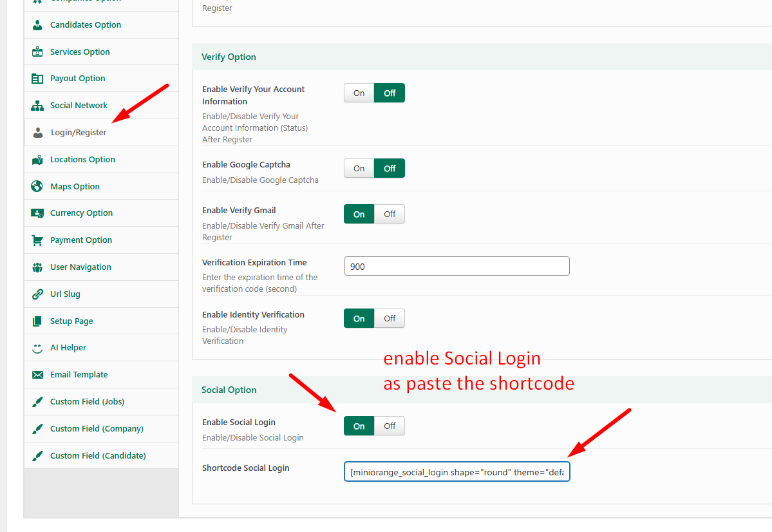Click the Payout Option icon

click(x=37, y=79)
